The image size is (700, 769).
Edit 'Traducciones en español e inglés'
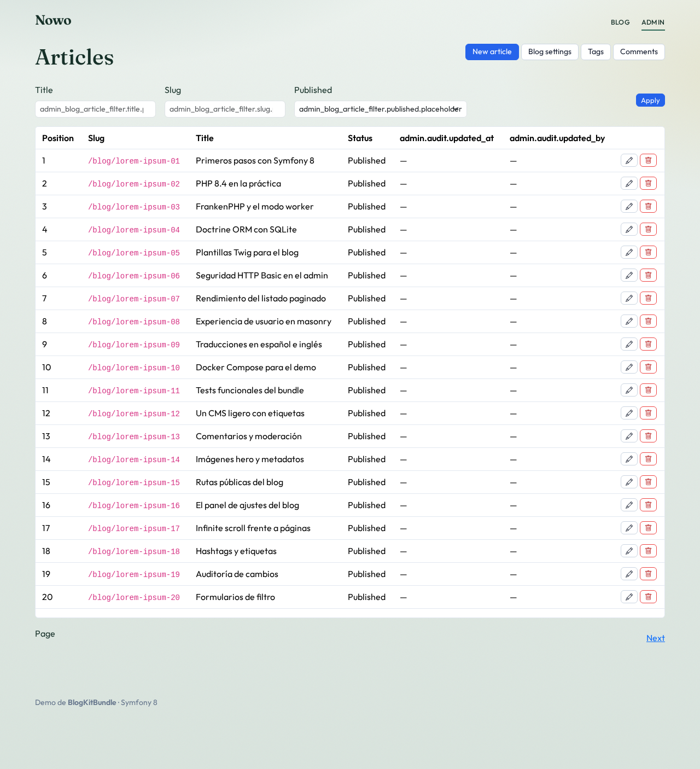pos(629,344)
